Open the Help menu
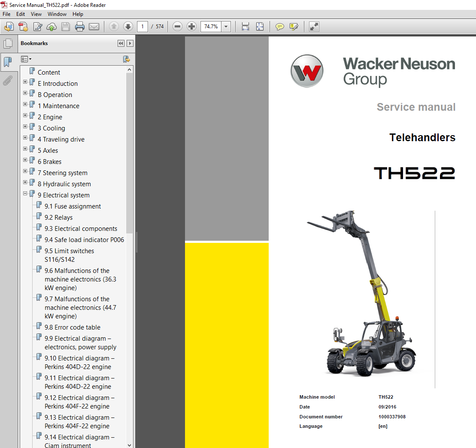The height and width of the screenshot is (448, 476). tap(78, 14)
